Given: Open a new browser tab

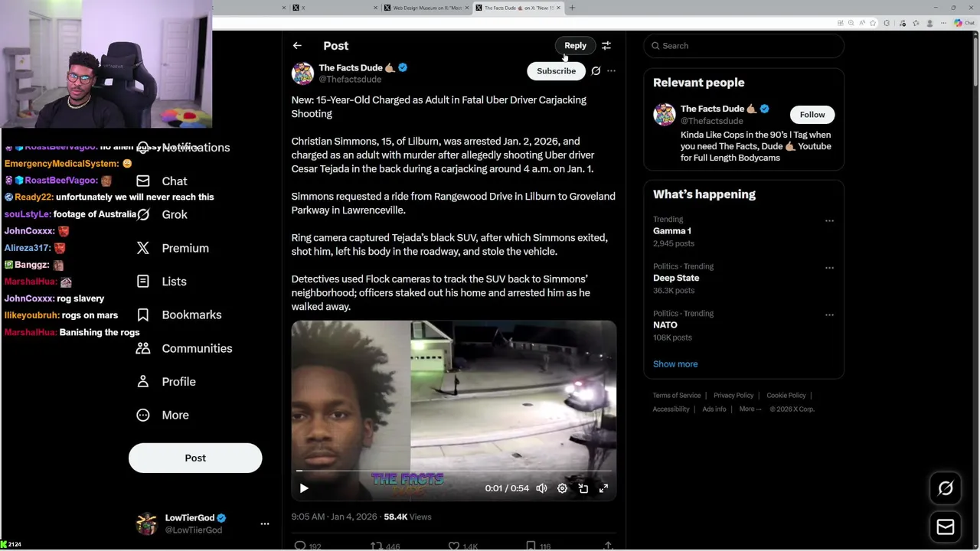Looking at the screenshot, I should click(572, 8).
